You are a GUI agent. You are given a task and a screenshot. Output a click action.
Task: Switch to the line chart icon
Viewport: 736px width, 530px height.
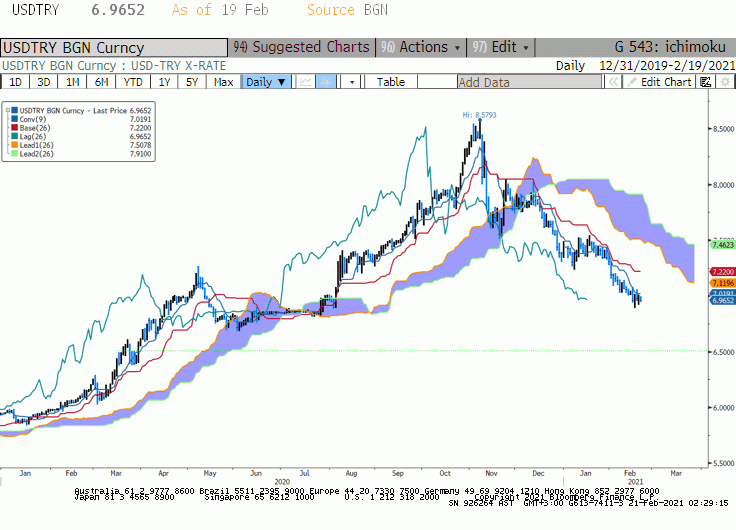click(x=306, y=82)
